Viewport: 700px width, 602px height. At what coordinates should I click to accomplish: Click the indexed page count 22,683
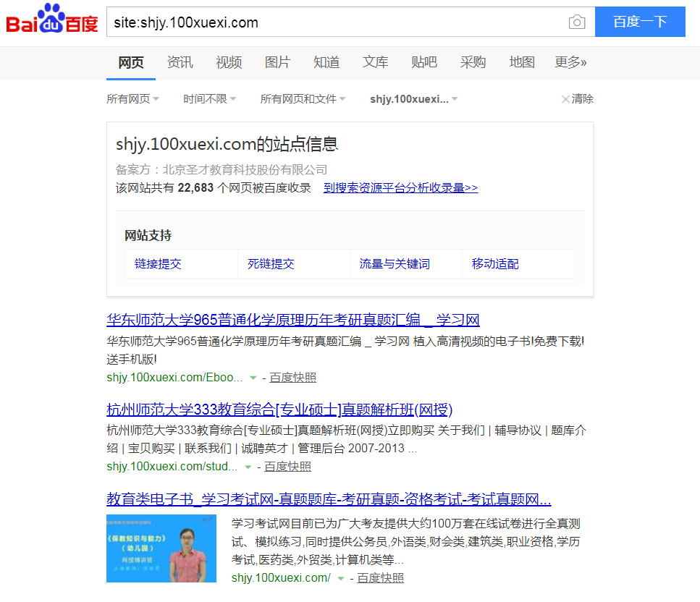click(195, 188)
